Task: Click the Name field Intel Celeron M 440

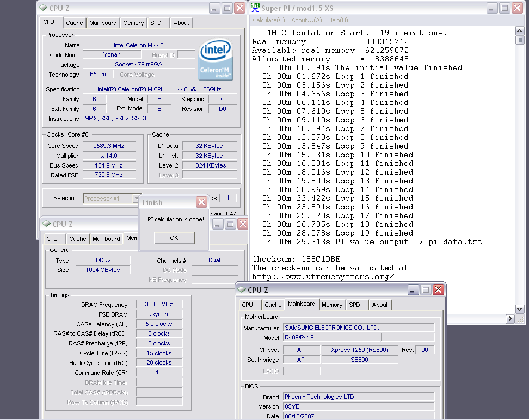Action: pos(139,45)
